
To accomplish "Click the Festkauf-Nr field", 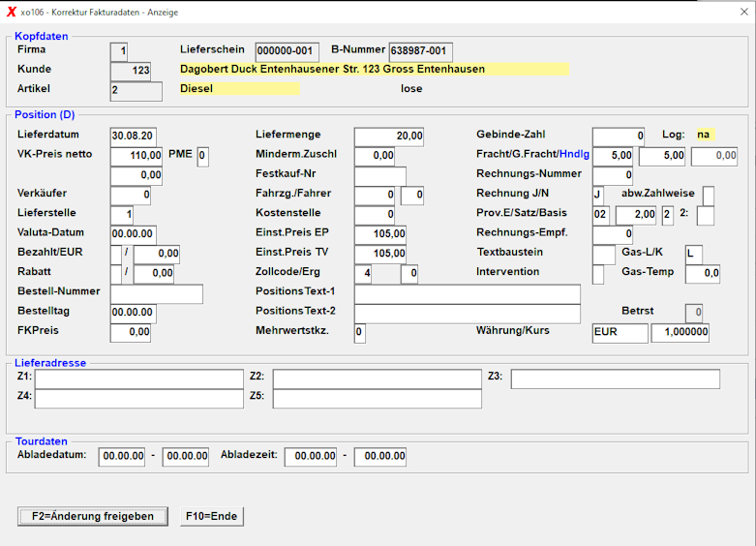I will click(x=380, y=176).
